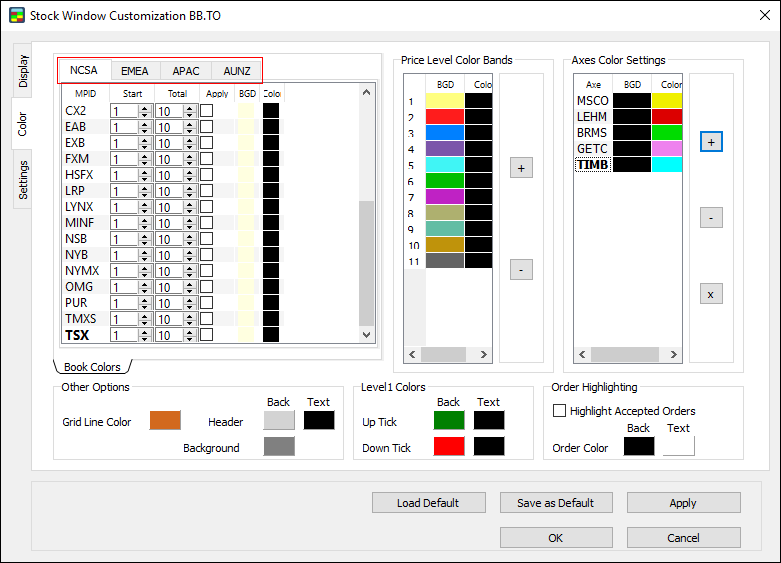
Task: Select the green Up Tick Back color swatch
Action: point(448,421)
